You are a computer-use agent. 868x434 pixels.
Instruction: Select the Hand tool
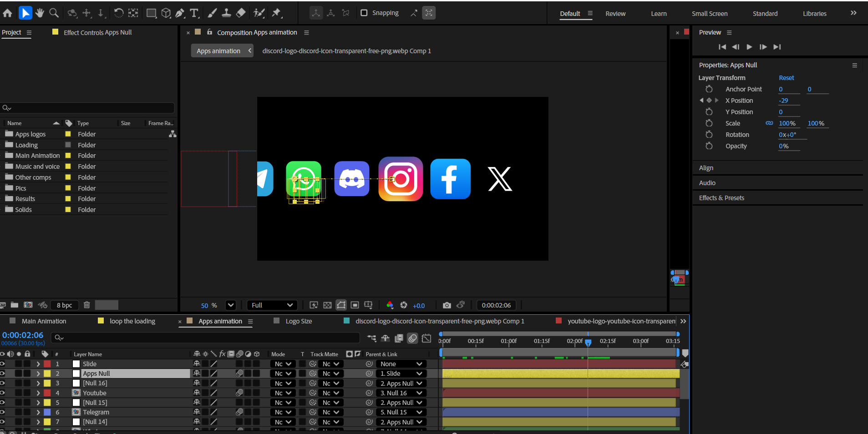(x=40, y=13)
